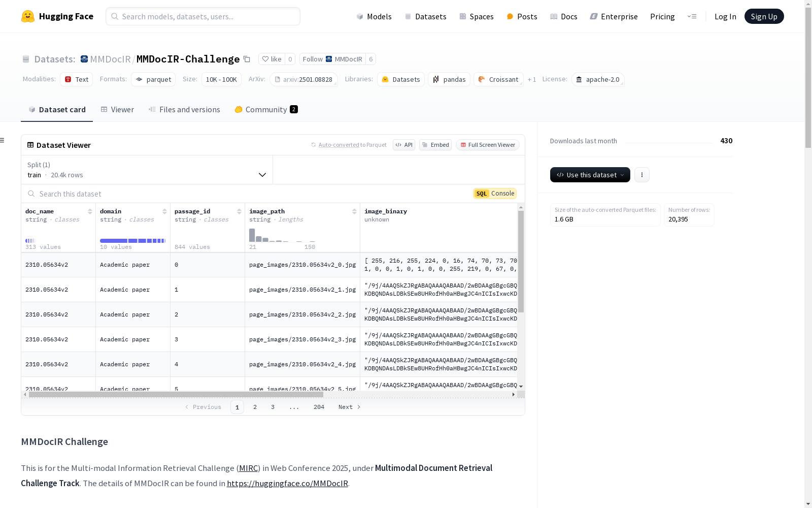Click the table vertical scrollbar
Viewport: 812px width, 508px height.
click(521, 262)
